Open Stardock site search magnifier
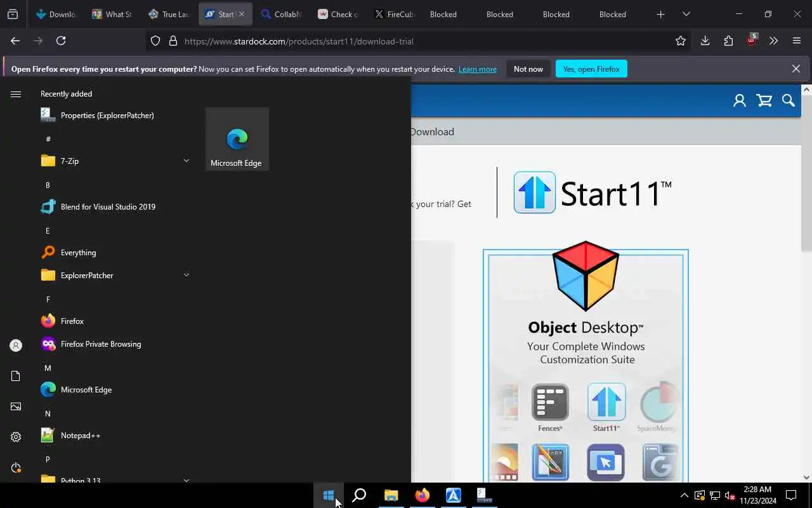 (789, 100)
